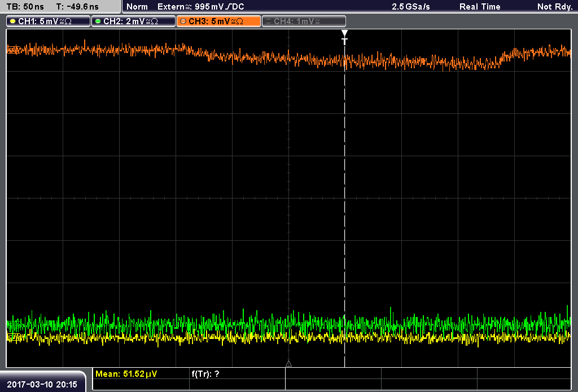Viewport: 578px width, 392px height.
Task: Click the Mean: 51.52 µV measurement readout
Action: [x=126, y=374]
